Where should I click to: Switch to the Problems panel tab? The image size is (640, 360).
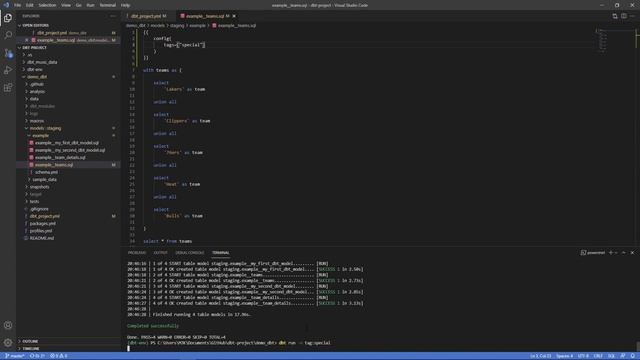pos(136,253)
